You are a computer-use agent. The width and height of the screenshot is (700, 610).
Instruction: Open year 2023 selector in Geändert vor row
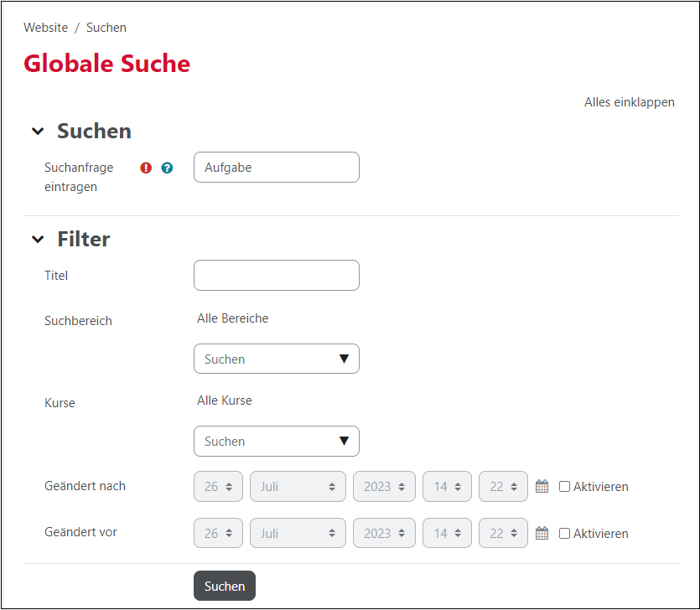pos(385,533)
